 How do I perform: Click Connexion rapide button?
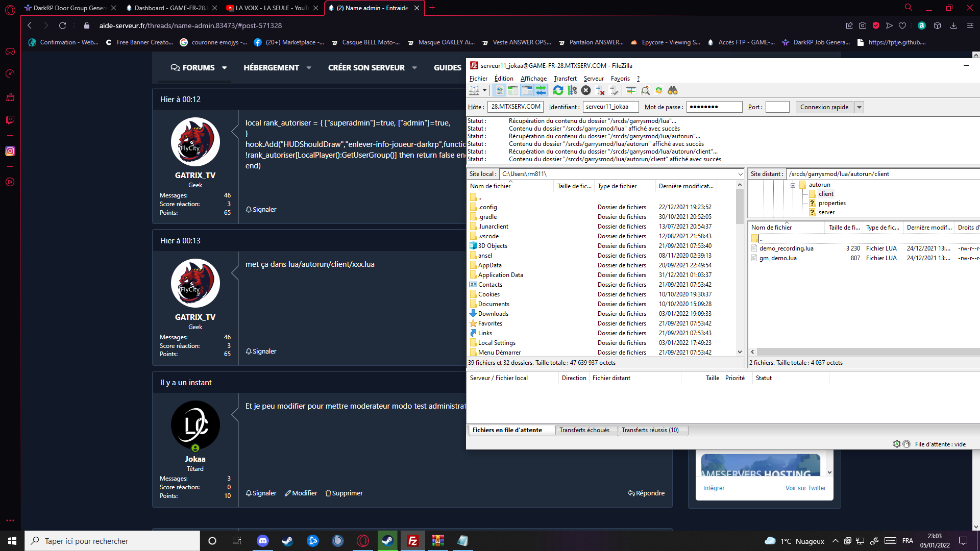pos(824,107)
